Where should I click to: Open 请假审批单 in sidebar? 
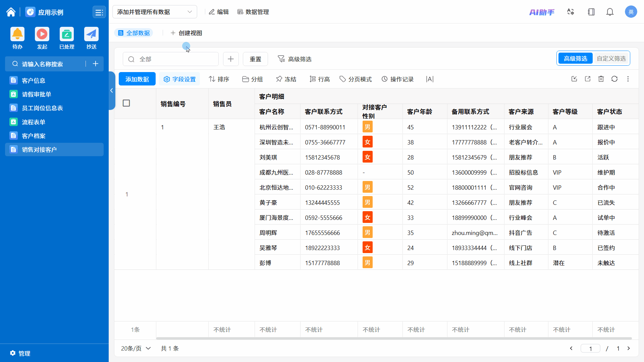(x=54, y=94)
